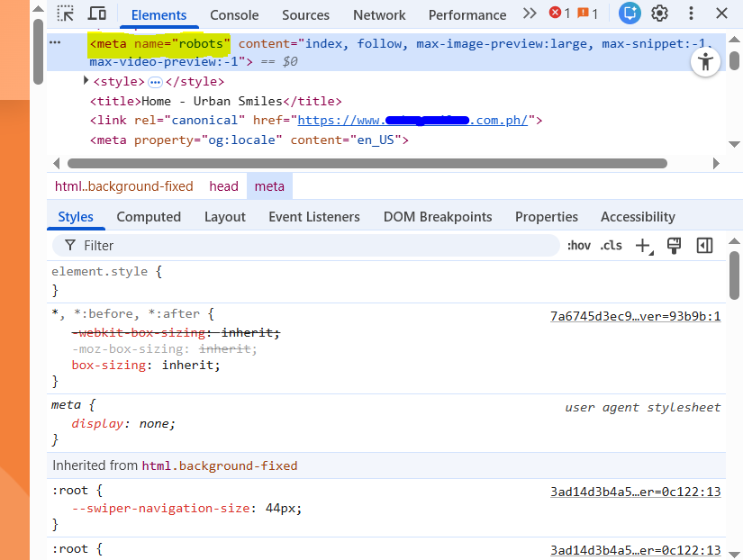Image resolution: width=743 pixels, height=560 pixels.
Task: Toggle the :hov element state panel
Action: pyautogui.click(x=579, y=246)
